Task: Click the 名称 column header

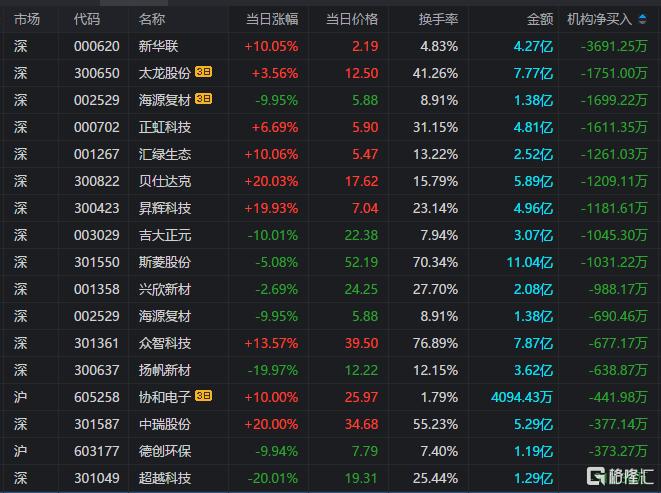Action: tap(152, 19)
